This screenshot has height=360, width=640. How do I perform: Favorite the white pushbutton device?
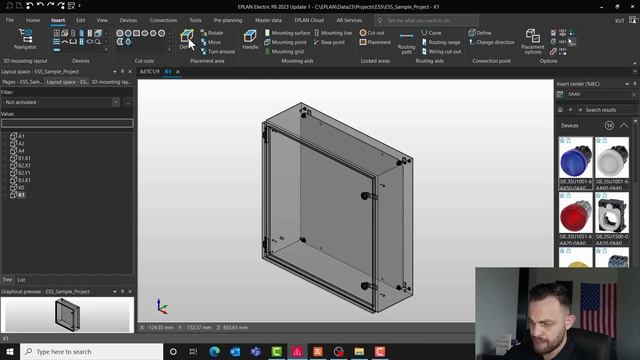point(598,140)
